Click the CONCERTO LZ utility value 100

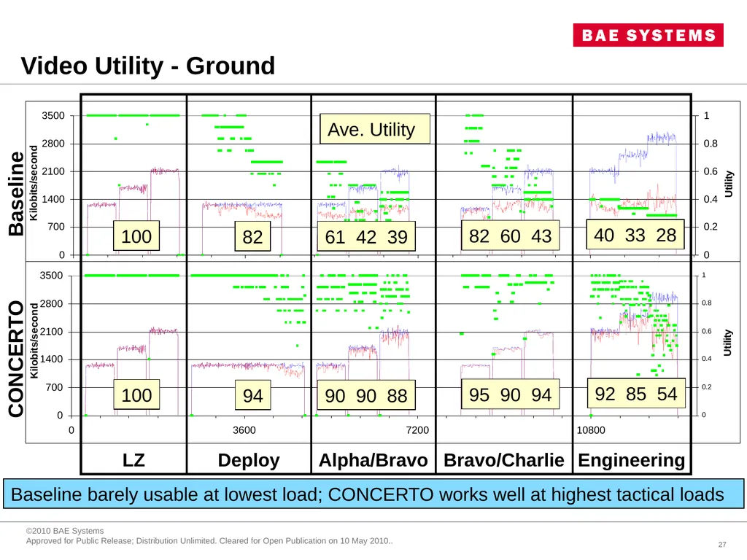136,395
